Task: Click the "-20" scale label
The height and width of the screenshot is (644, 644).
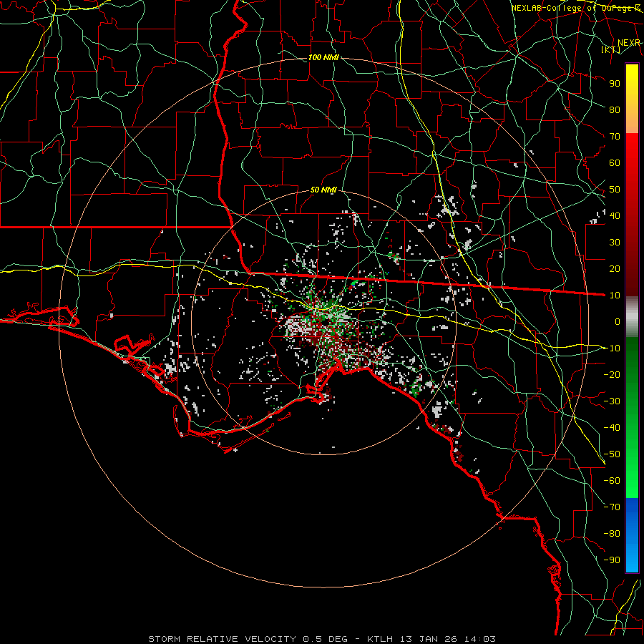Action: click(612, 374)
